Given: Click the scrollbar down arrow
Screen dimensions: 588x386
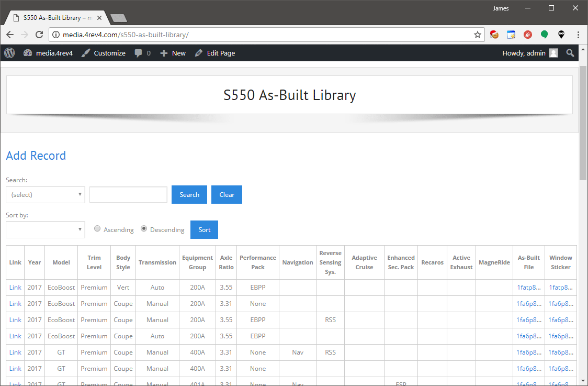Looking at the screenshot, I should 583,381.
